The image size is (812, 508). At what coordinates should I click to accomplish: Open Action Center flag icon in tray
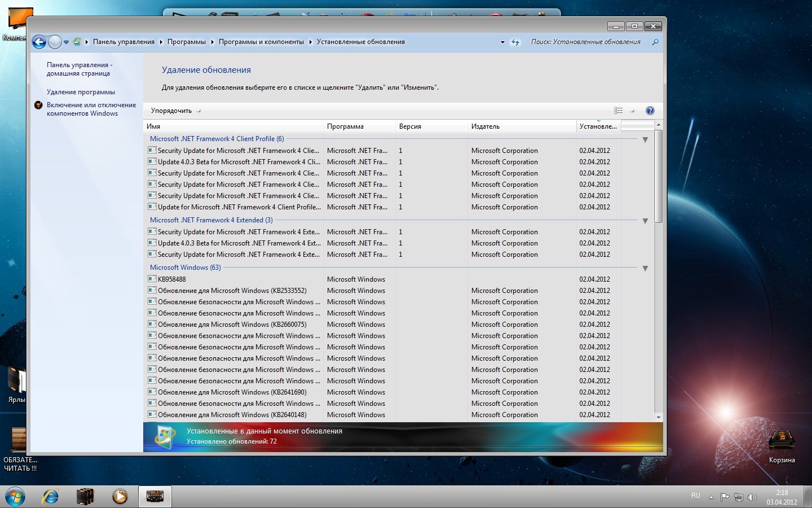[x=725, y=497]
